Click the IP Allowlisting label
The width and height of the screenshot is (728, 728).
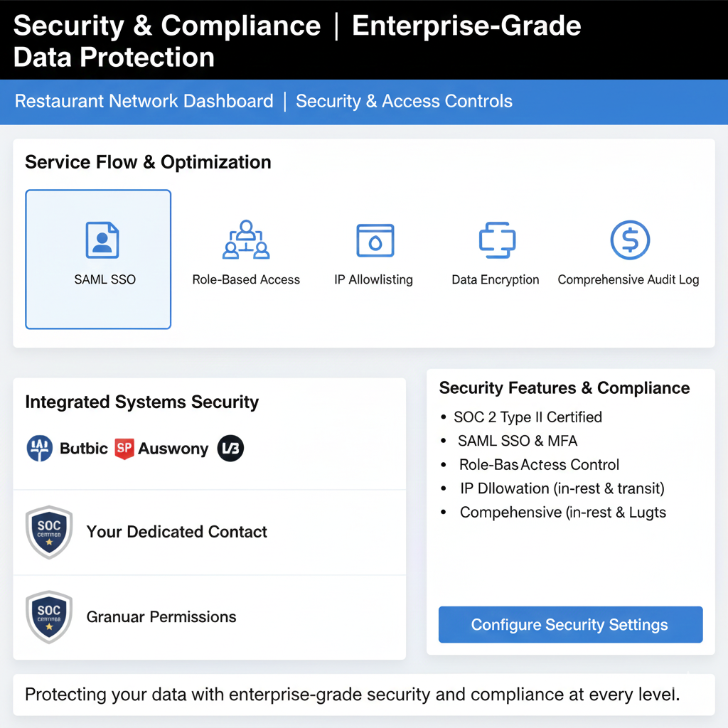373,279
